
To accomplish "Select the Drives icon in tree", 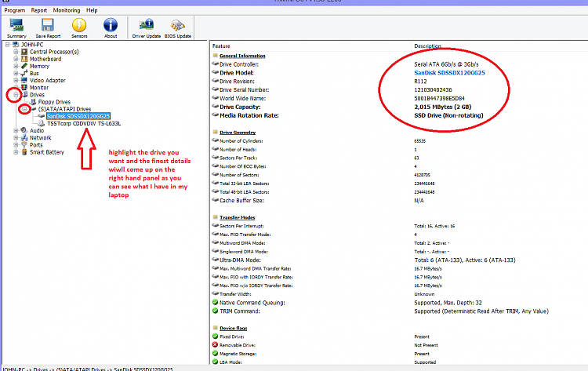I will (25, 95).
